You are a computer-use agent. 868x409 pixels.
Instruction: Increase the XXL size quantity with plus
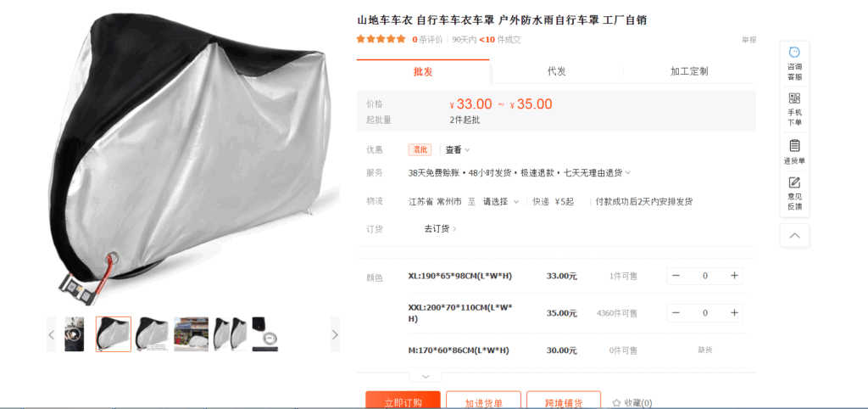click(x=734, y=313)
